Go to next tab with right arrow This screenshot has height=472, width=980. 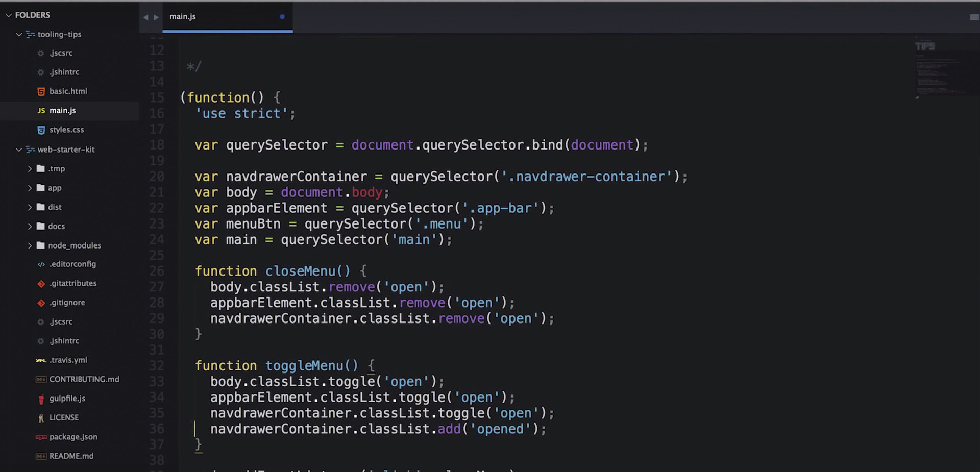(x=156, y=17)
